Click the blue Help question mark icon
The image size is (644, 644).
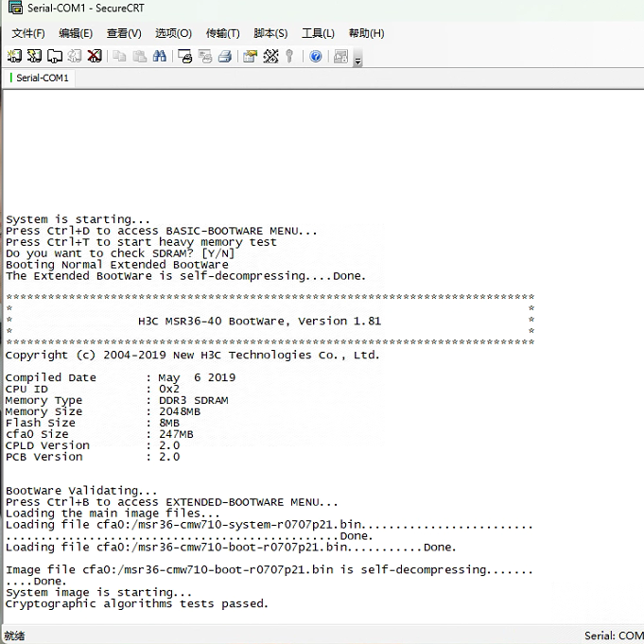click(316, 56)
